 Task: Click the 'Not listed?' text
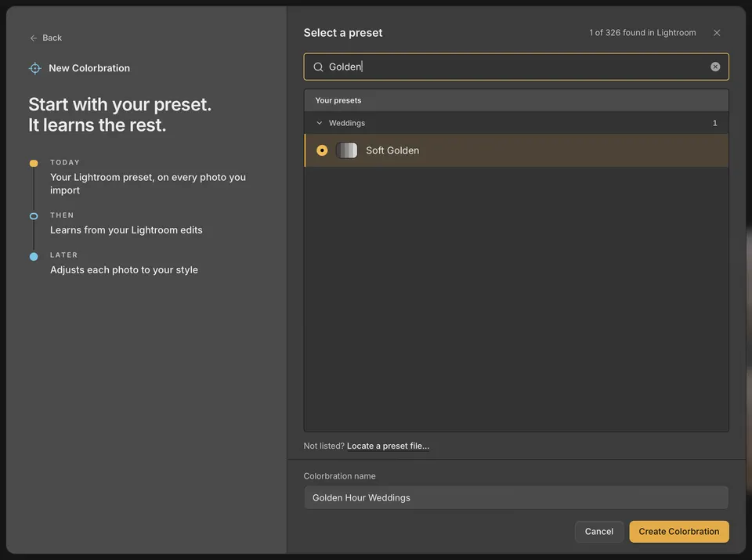coord(324,446)
